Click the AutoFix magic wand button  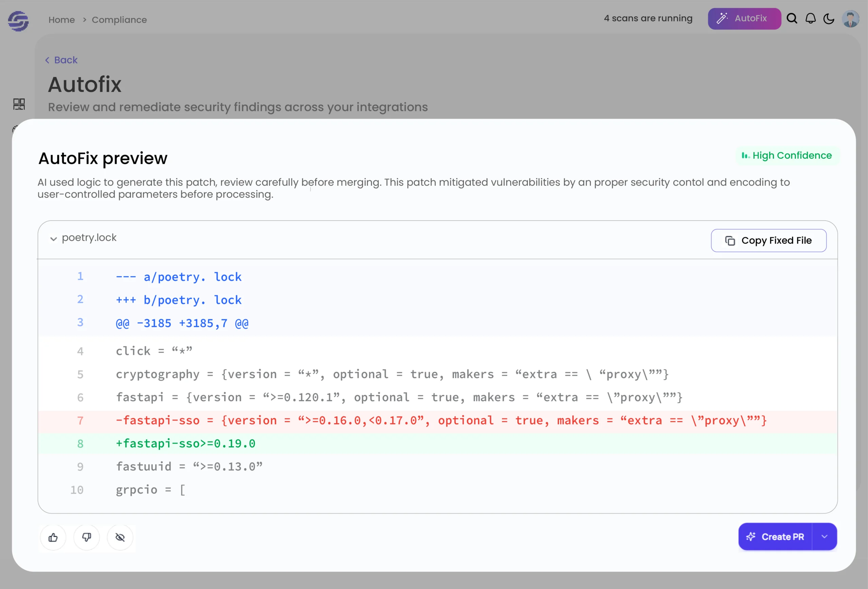click(744, 19)
